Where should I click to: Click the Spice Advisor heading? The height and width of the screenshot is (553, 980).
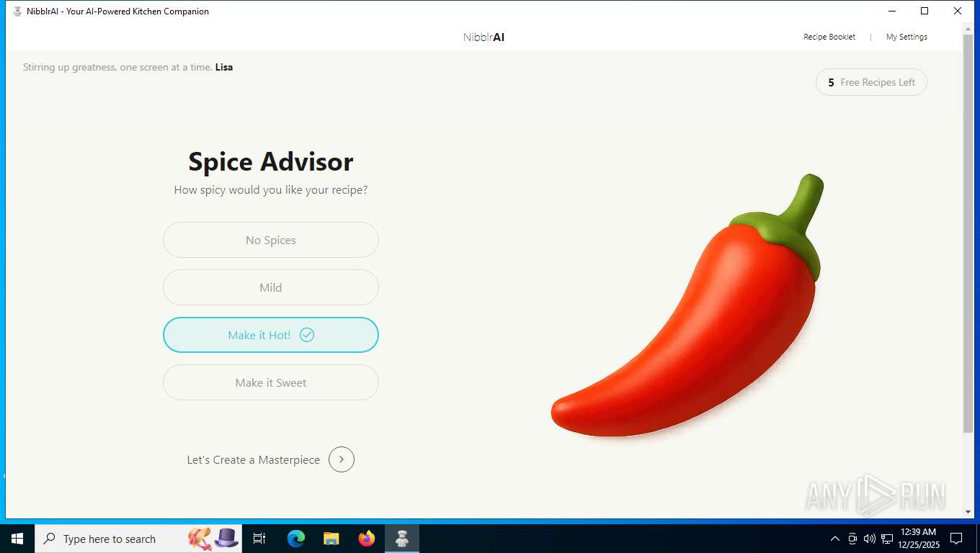click(271, 161)
